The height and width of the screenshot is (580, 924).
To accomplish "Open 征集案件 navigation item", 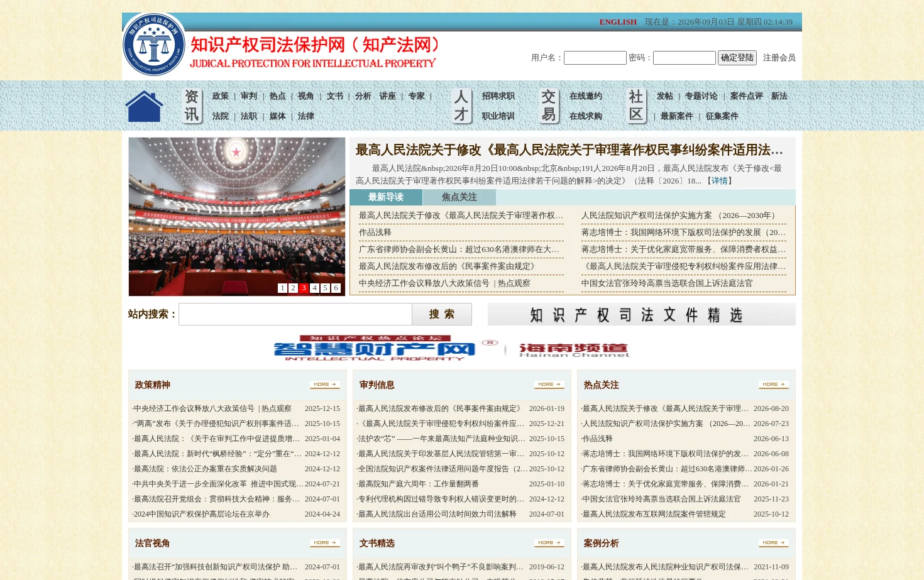I will [722, 116].
